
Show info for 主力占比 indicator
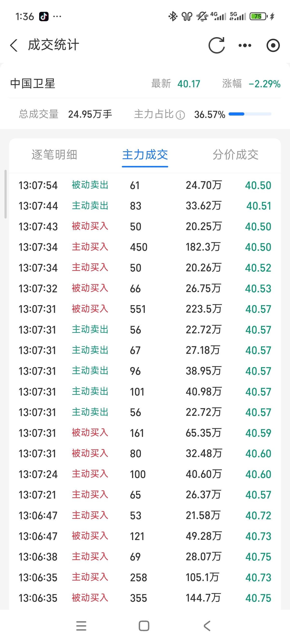(180, 115)
